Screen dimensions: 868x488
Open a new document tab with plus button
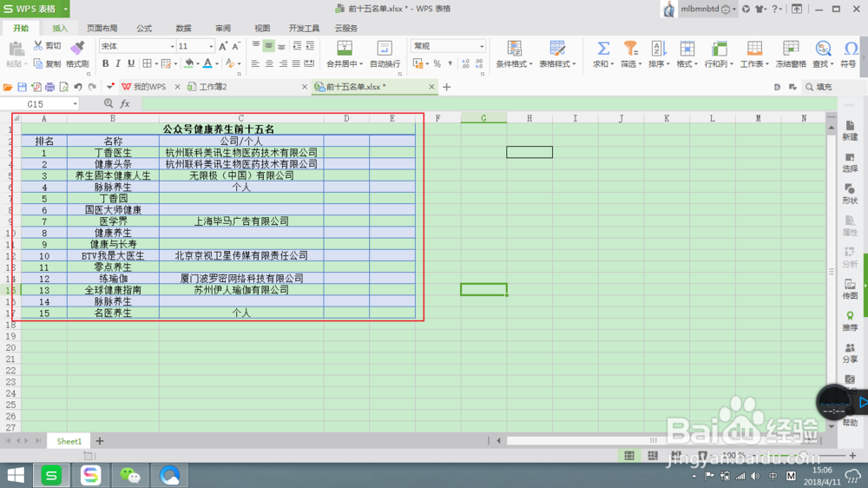(447, 87)
